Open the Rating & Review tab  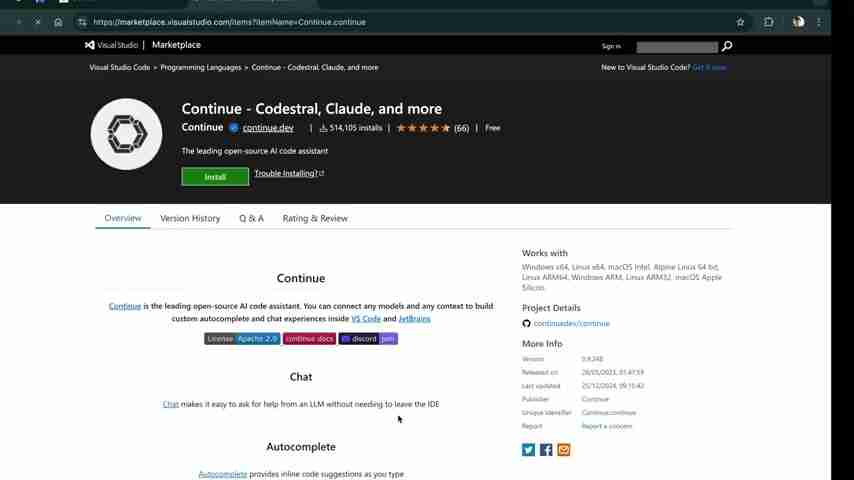tap(315, 218)
